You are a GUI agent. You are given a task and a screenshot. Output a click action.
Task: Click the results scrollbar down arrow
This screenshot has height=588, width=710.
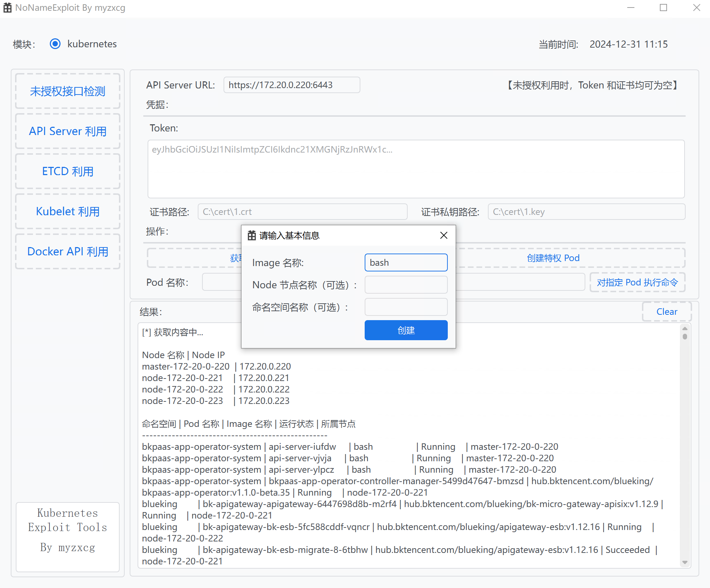[x=685, y=562]
